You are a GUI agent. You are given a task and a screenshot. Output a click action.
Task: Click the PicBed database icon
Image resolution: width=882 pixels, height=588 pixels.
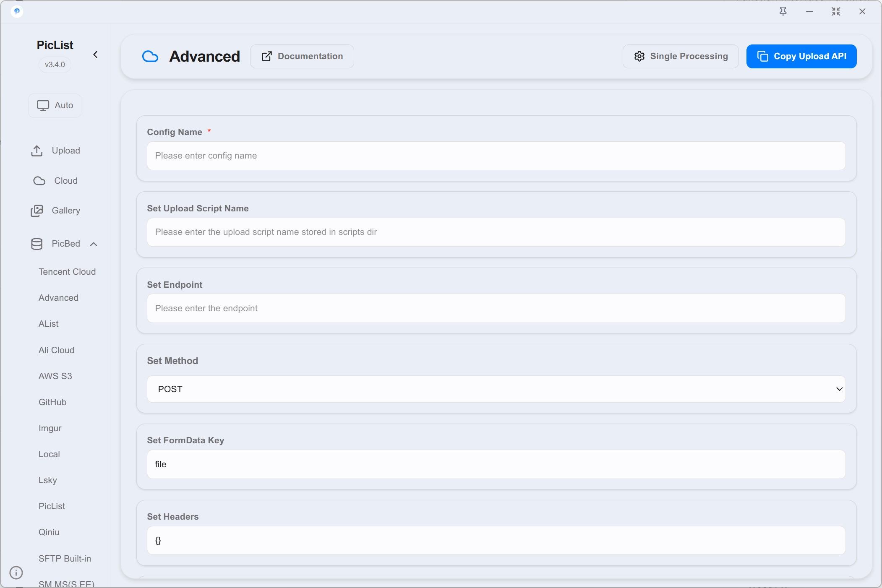coord(37,244)
